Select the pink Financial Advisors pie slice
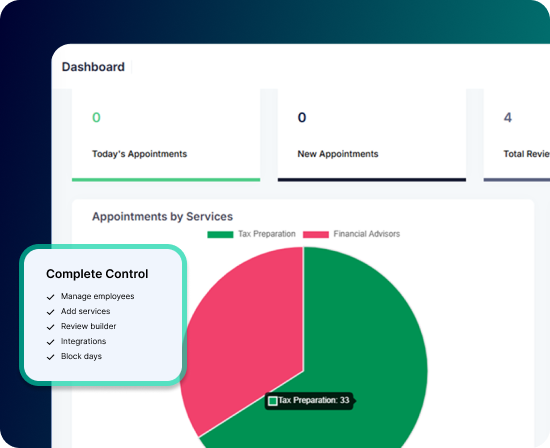This screenshot has height=448, width=550. click(x=246, y=333)
